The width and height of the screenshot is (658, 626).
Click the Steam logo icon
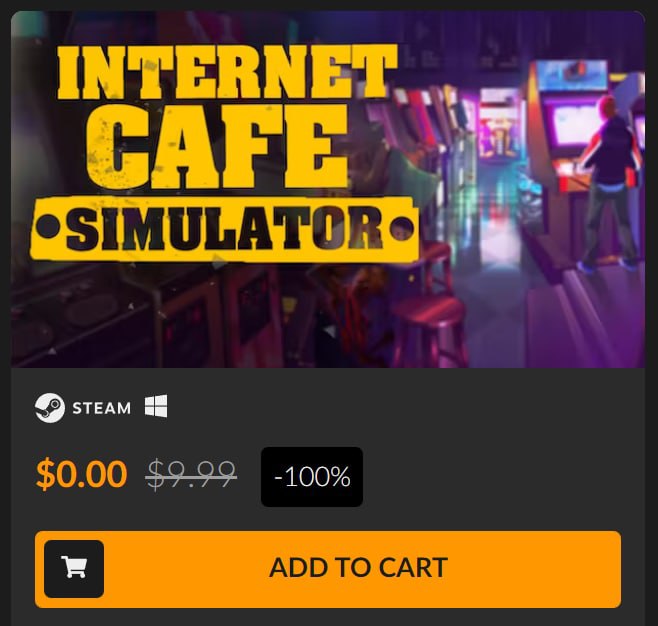click(50, 407)
